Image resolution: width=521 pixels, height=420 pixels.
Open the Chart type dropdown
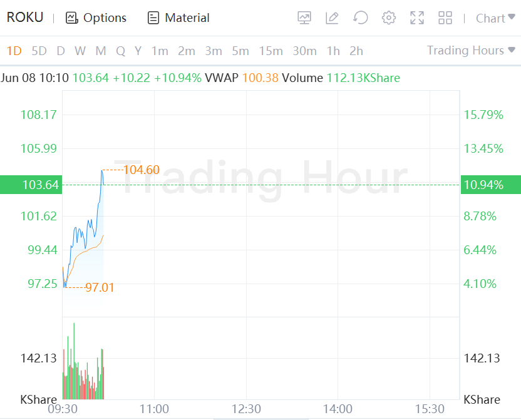tap(495, 18)
